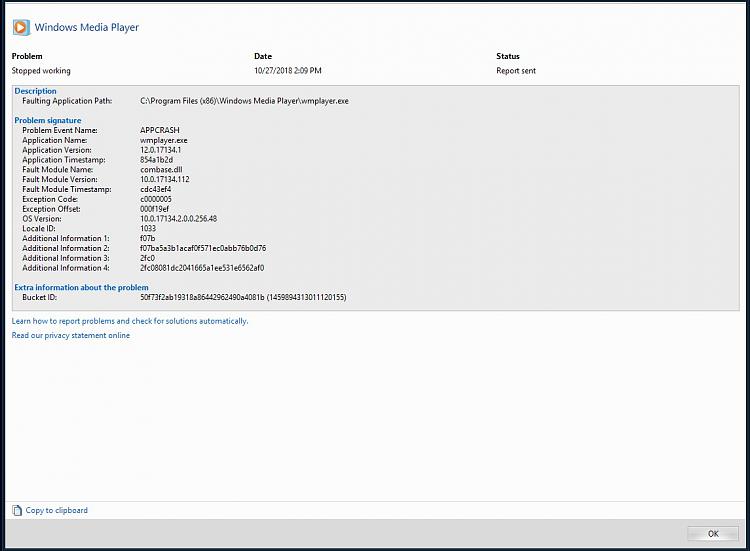Select the Stopped working problem text
This screenshot has height=551, width=750.
coord(41,71)
